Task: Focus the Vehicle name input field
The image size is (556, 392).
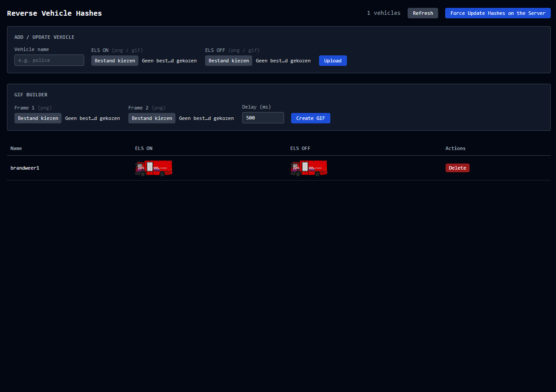Action: 49,60
